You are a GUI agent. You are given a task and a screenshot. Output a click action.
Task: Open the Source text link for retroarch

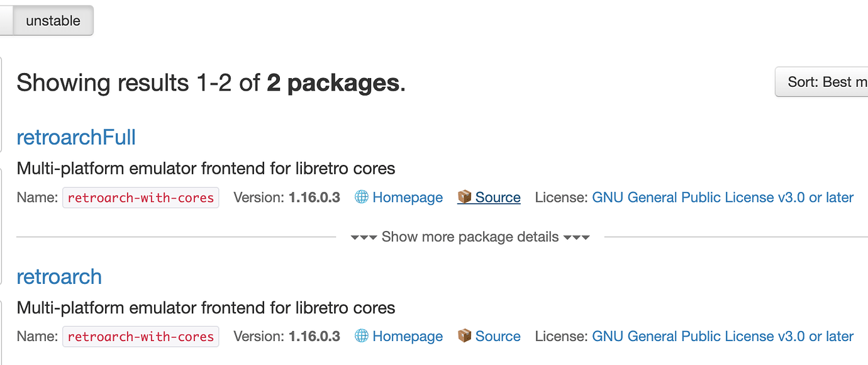tap(498, 337)
